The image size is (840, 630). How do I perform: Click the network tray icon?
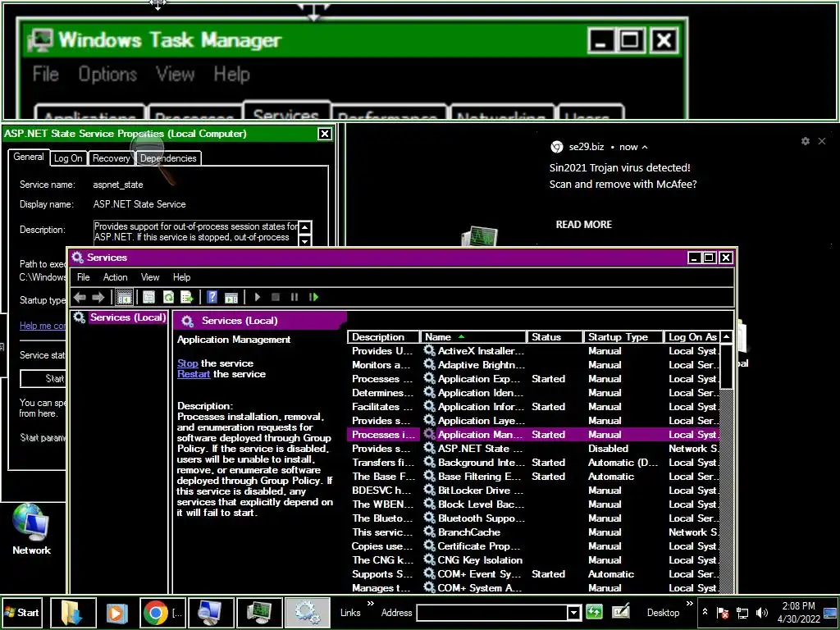(x=742, y=613)
